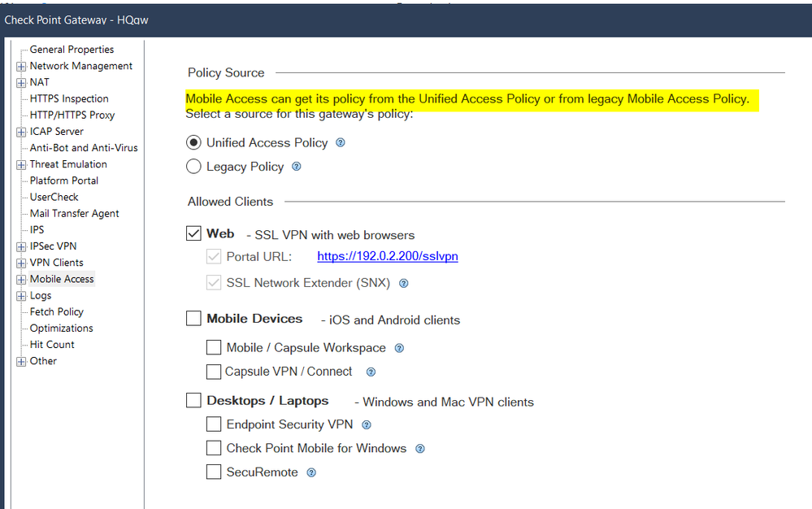Viewport: 812px width, 509px height.
Task: Check the Mobile / Capsule Workspace box
Action: (214, 347)
